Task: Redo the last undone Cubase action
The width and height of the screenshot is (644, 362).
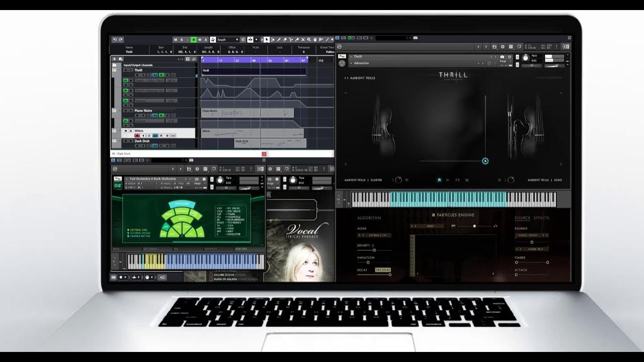Action: (x=121, y=40)
